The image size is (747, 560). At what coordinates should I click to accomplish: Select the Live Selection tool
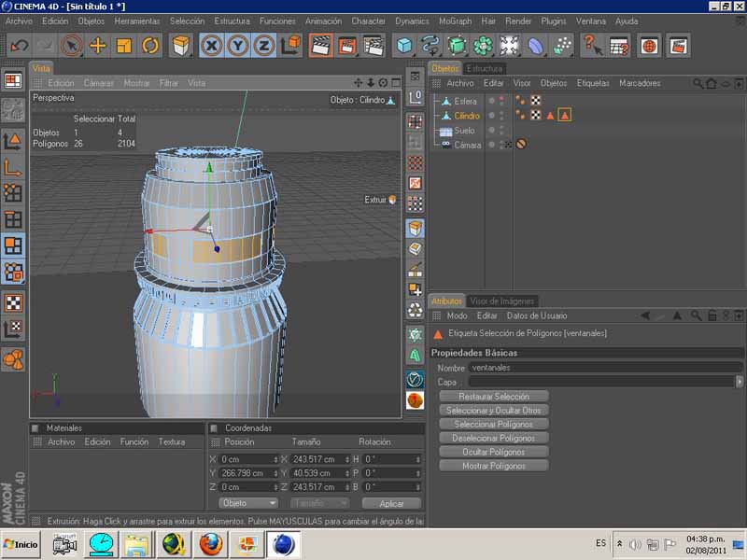click(x=72, y=46)
